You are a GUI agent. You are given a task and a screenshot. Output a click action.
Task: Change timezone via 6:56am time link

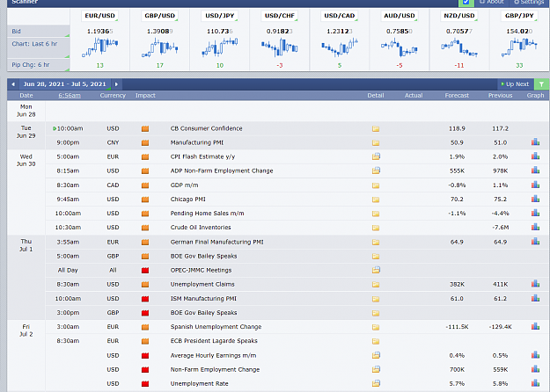point(70,95)
